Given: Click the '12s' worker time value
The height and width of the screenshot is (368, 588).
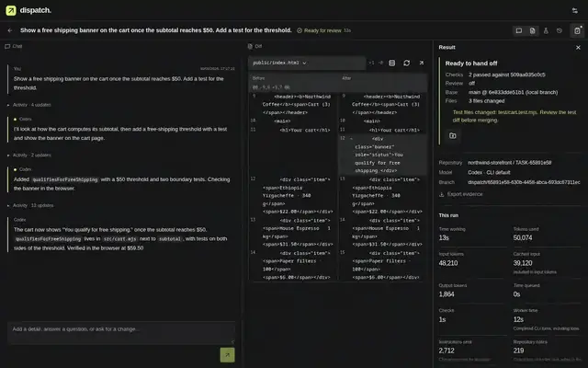Looking at the screenshot, I should [x=518, y=319].
